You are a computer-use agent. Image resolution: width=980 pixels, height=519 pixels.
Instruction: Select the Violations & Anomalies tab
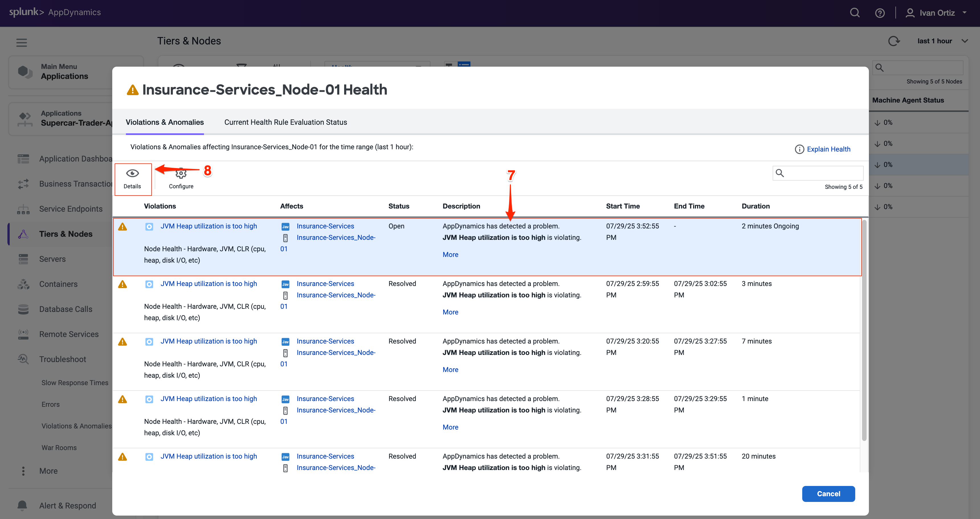(164, 122)
